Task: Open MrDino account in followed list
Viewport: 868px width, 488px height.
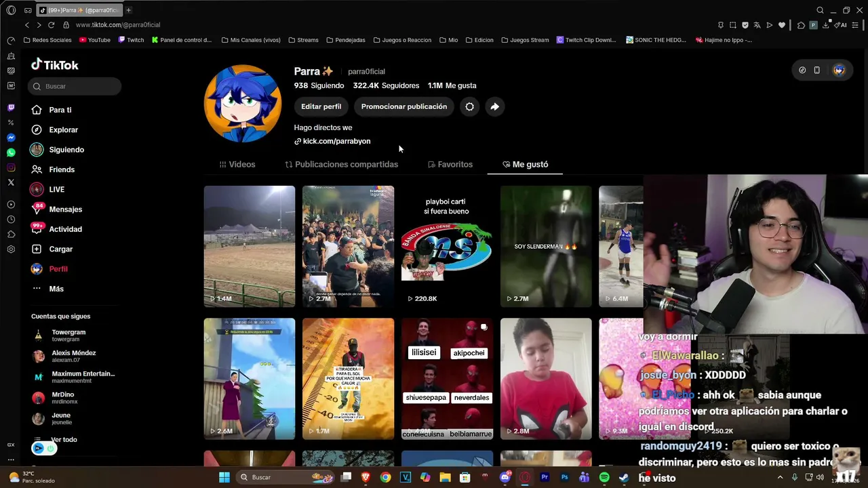Action: pyautogui.click(x=63, y=397)
